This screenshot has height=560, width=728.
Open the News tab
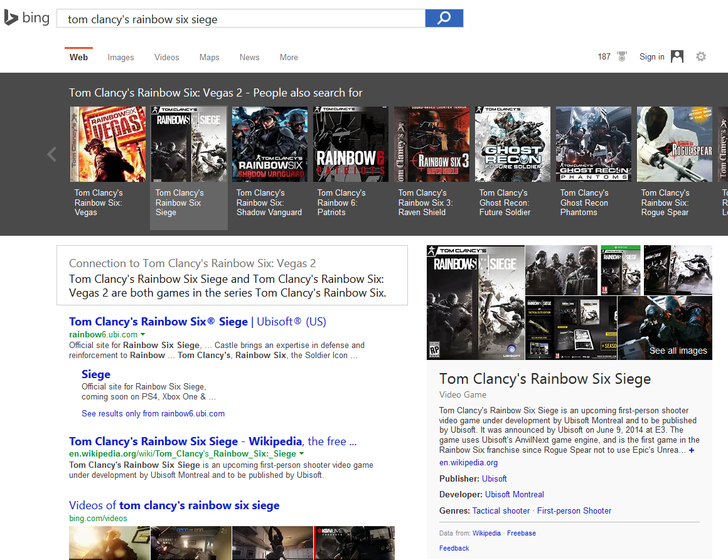coord(249,57)
